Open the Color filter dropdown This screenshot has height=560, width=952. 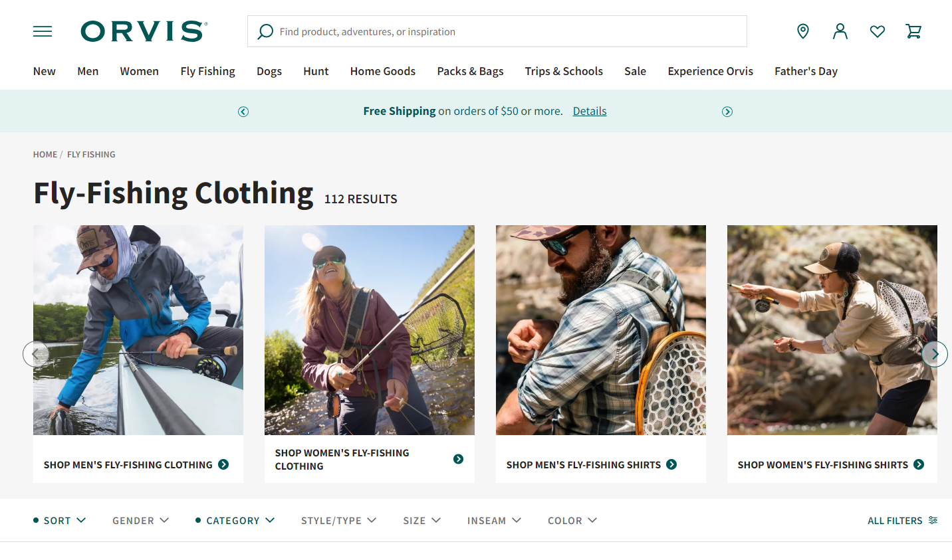(572, 521)
